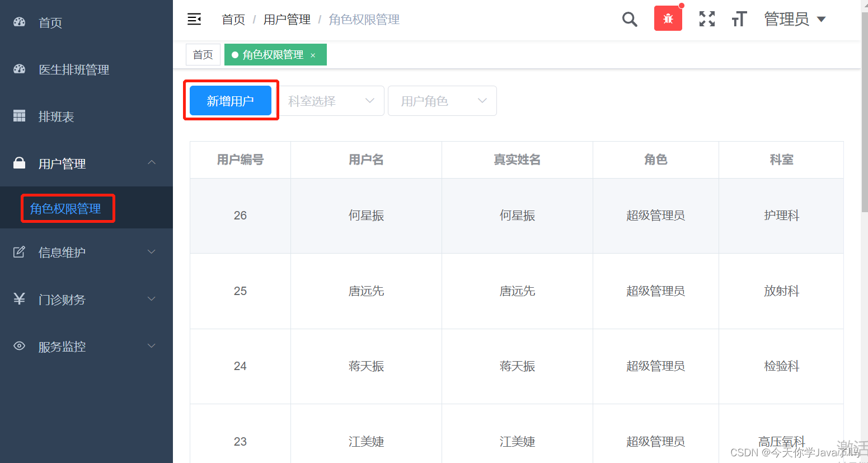Click the 角色 column header
The image size is (868, 463).
pyautogui.click(x=656, y=160)
